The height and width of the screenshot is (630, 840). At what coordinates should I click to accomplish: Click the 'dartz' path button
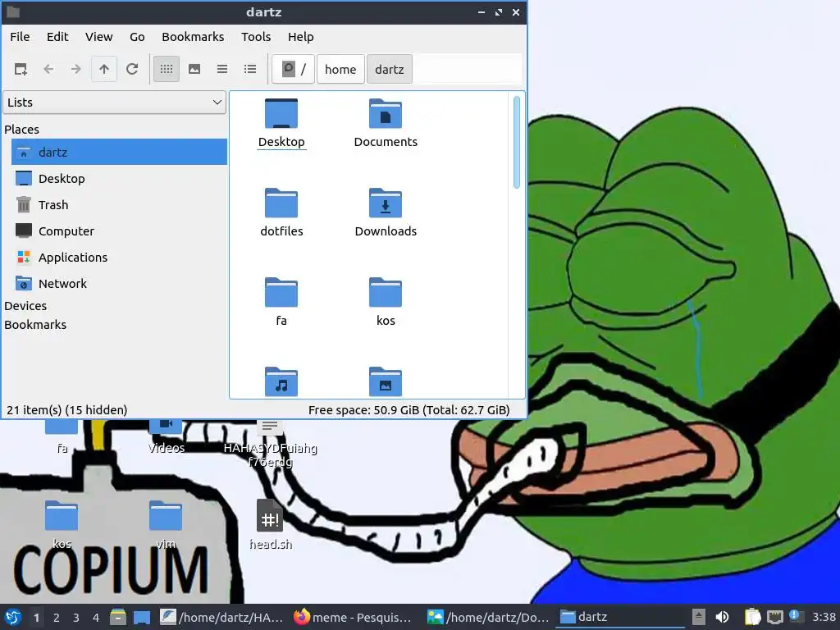[390, 69]
